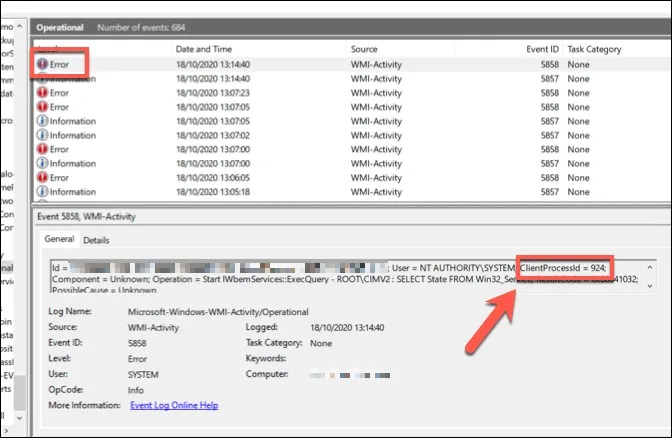Click the Information icon of the 13:05:18 event

coord(42,192)
